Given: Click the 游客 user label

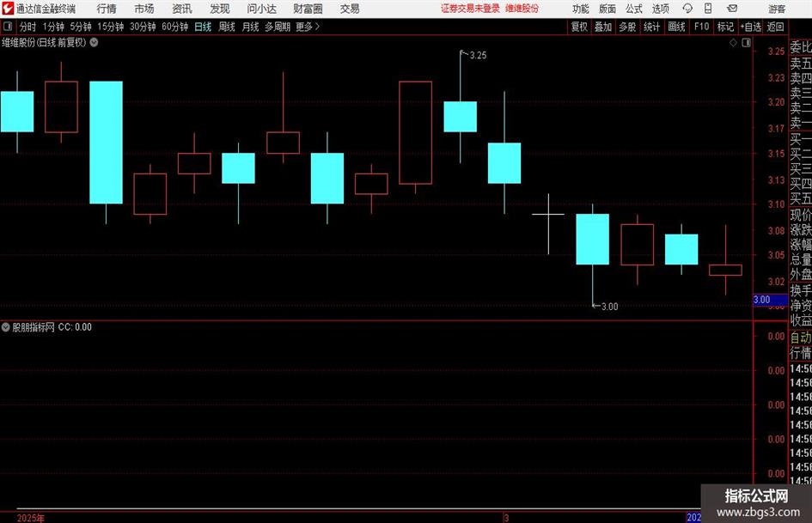Looking at the screenshot, I should (776, 9).
